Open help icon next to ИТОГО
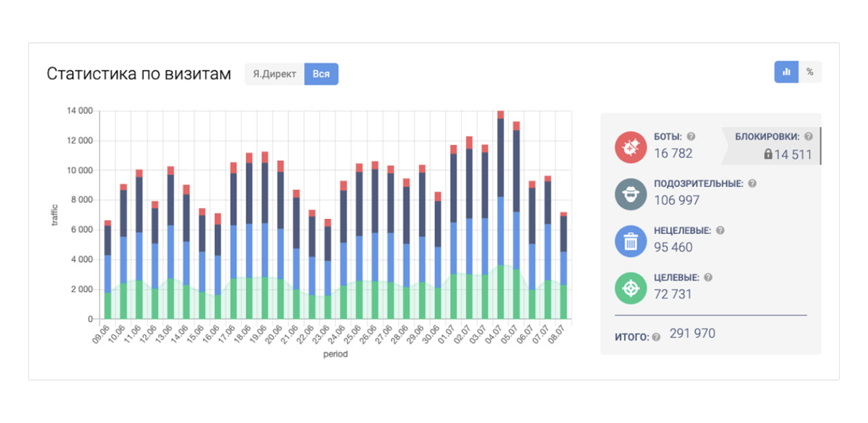This screenshot has width=868, height=423. (x=656, y=337)
